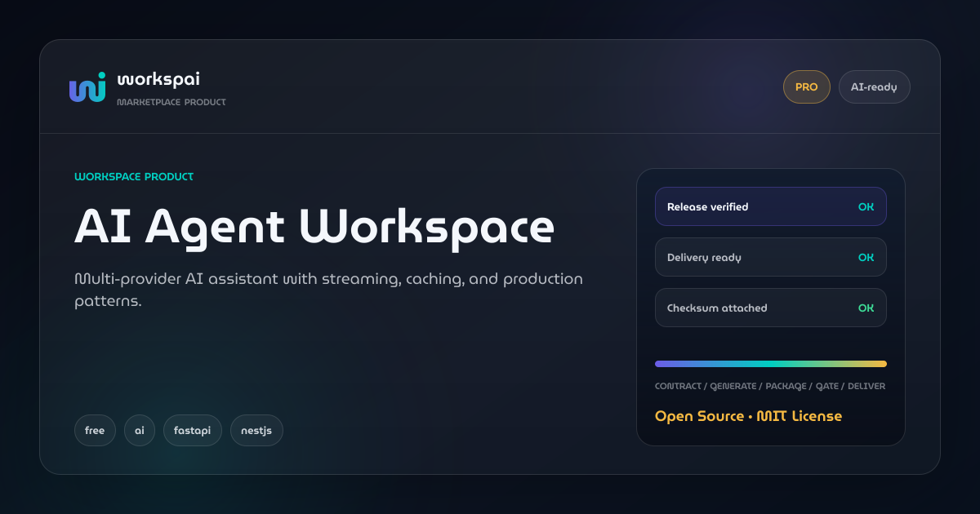Image resolution: width=980 pixels, height=514 pixels.
Task: Click the gradient pipeline progress bar
Action: (771, 364)
